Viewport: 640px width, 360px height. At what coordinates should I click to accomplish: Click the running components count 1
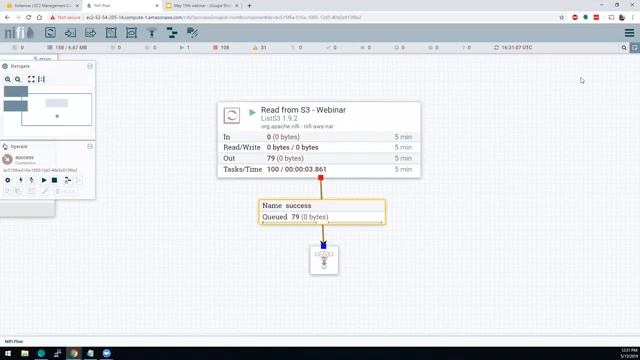[x=184, y=48]
